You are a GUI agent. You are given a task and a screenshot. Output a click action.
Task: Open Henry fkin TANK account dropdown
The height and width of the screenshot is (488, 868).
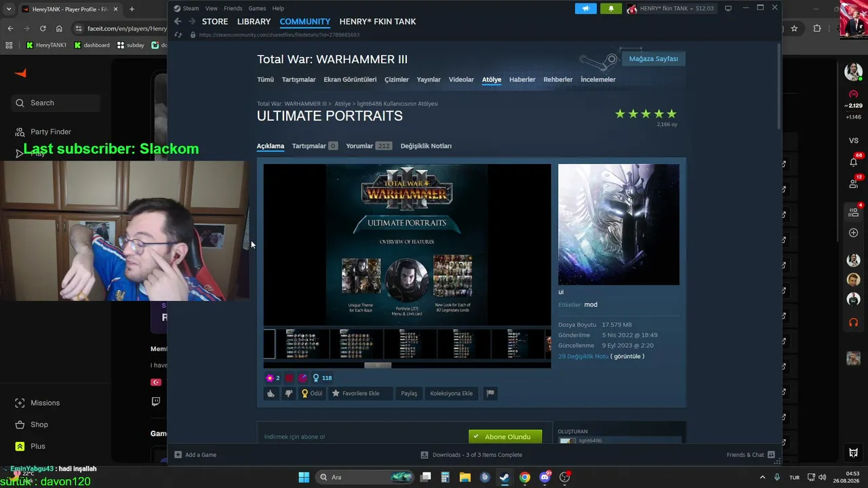tap(670, 8)
